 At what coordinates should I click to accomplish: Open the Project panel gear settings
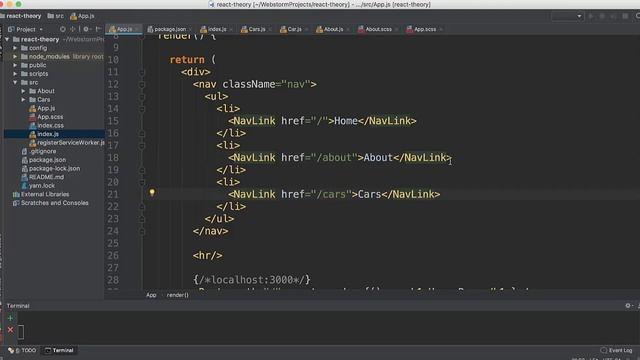(x=86, y=29)
